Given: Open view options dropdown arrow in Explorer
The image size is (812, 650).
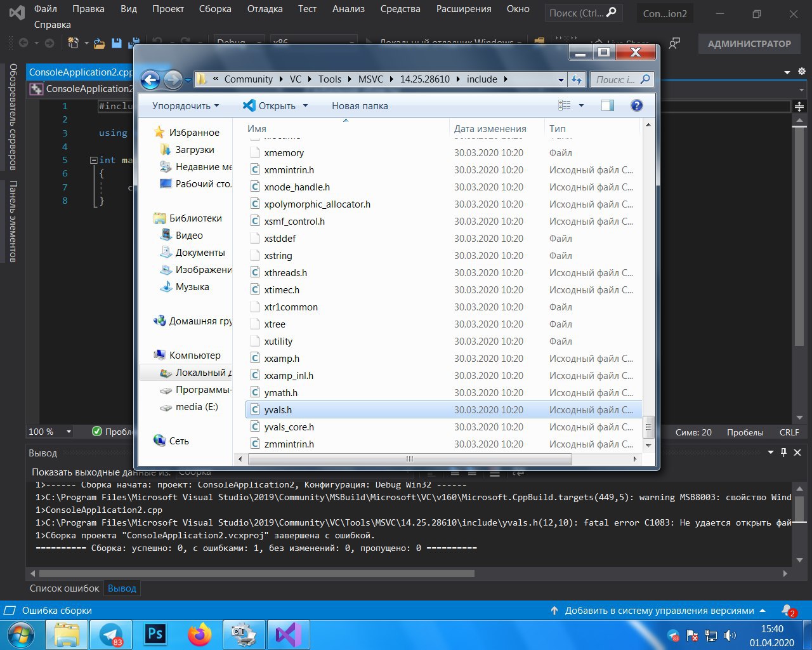Looking at the screenshot, I should (x=581, y=105).
